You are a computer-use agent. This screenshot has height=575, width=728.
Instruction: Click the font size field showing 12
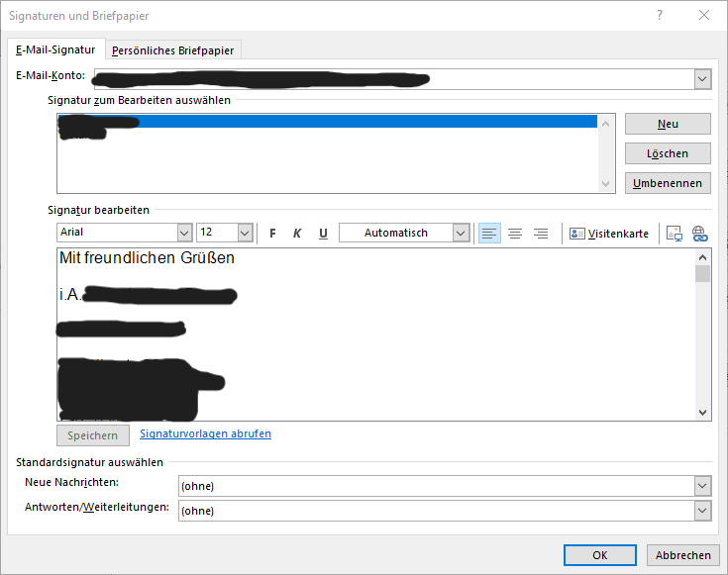click(217, 233)
